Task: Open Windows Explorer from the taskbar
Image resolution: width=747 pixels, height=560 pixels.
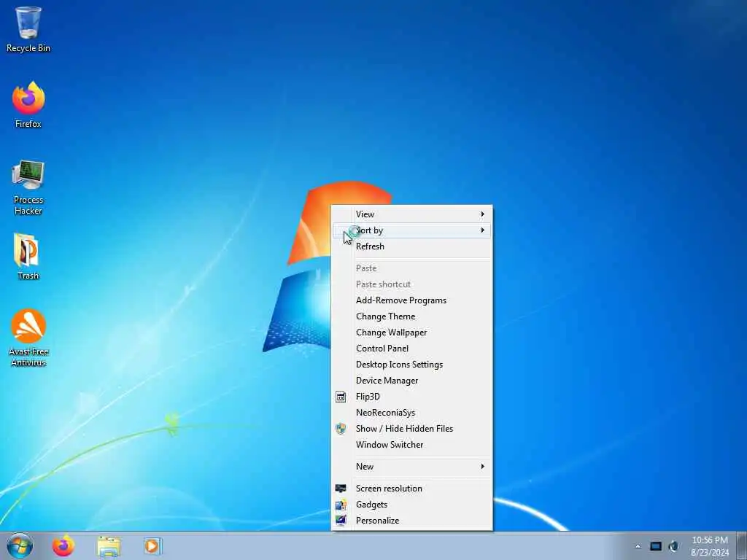Action: tap(109, 546)
